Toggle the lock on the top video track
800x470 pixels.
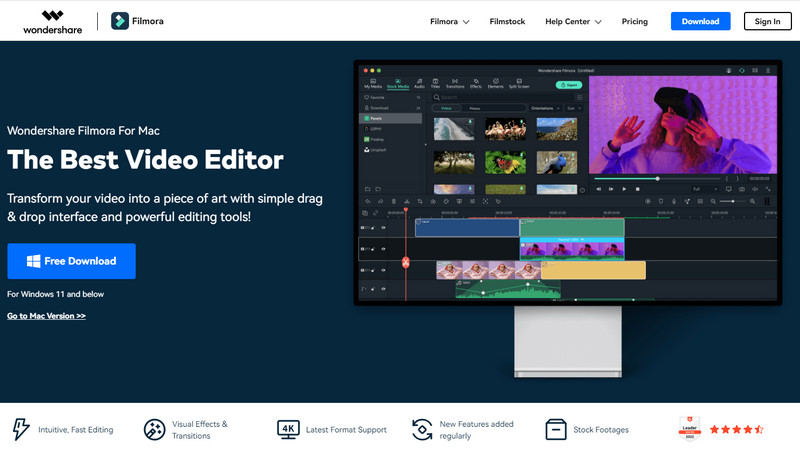(373, 228)
